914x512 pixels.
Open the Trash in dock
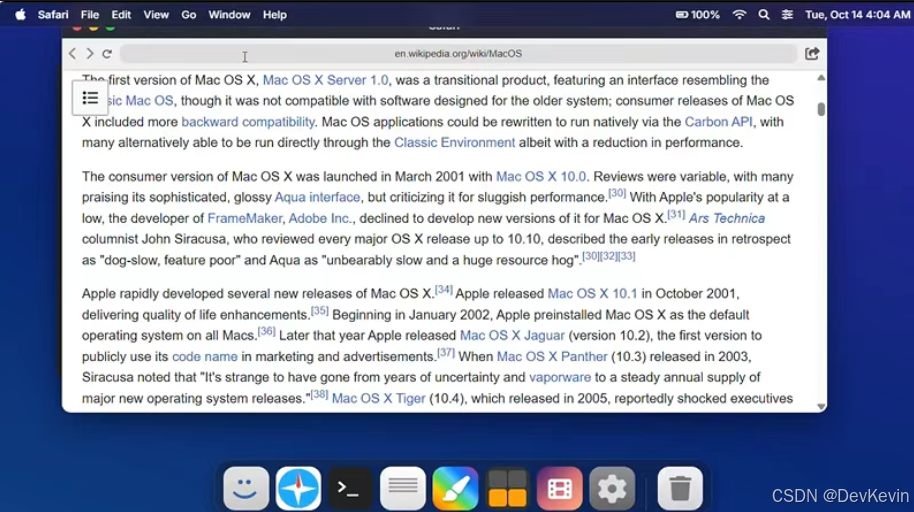tap(680, 488)
